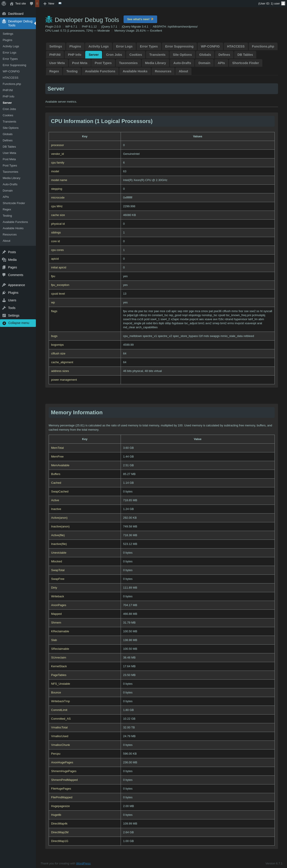Switch to the Cron Jobs tab
The height and width of the screenshot is (868, 287).
[114, 55]
